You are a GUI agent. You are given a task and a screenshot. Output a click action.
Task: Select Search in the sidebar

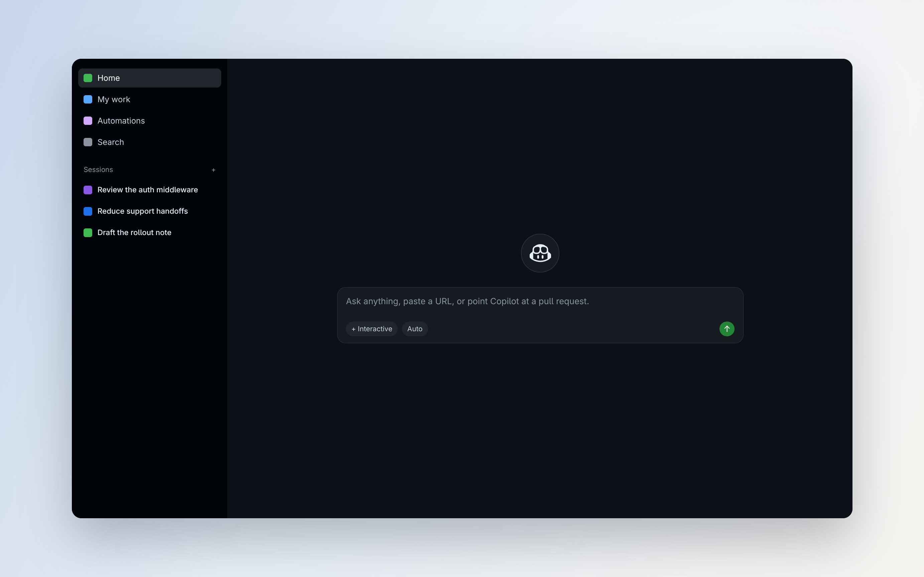[149, 142]
